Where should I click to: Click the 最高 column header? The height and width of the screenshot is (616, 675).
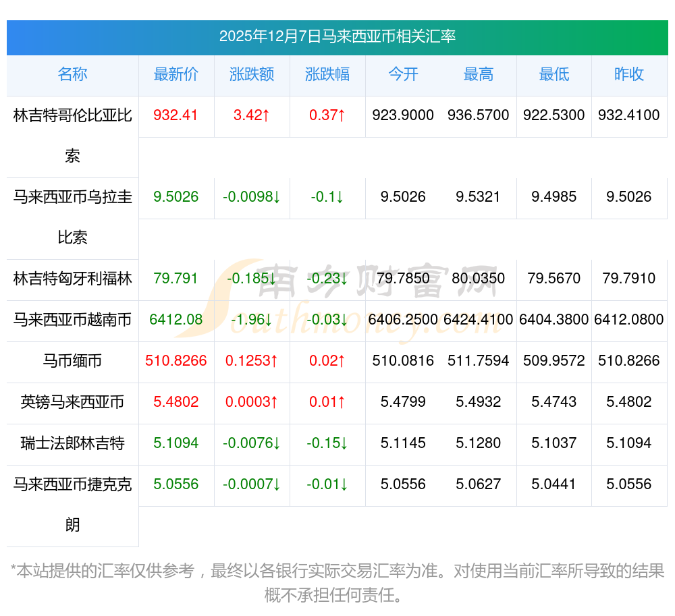pos(478,75)
